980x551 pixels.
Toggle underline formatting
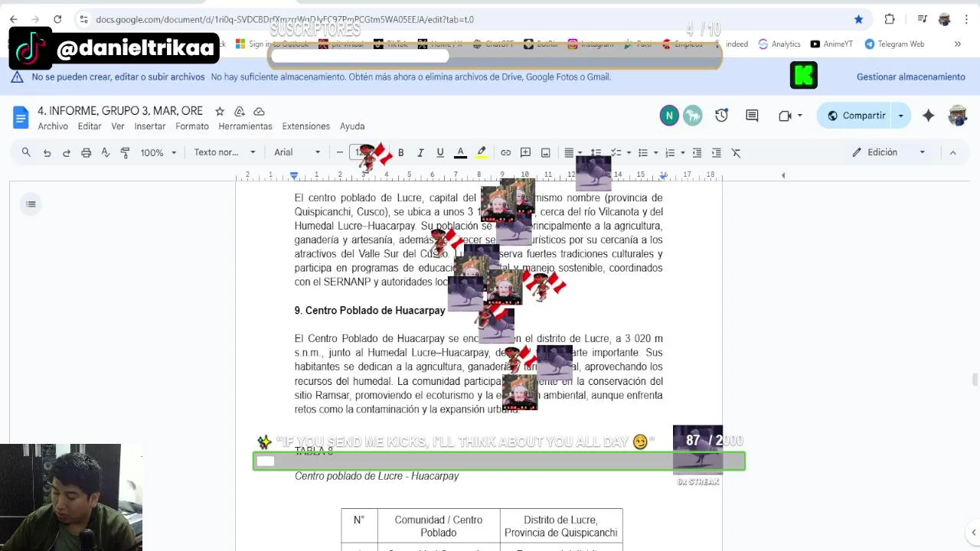click(x=440, y=152)
